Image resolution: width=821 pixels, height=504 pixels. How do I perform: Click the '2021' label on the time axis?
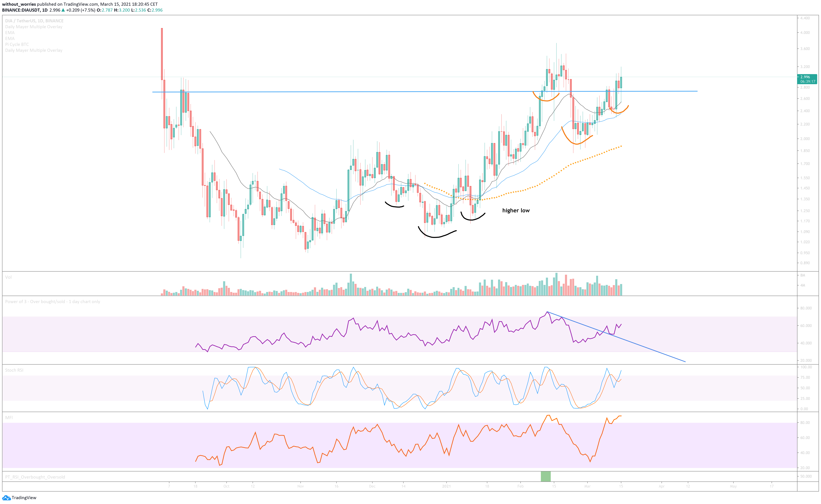(446, 486)
